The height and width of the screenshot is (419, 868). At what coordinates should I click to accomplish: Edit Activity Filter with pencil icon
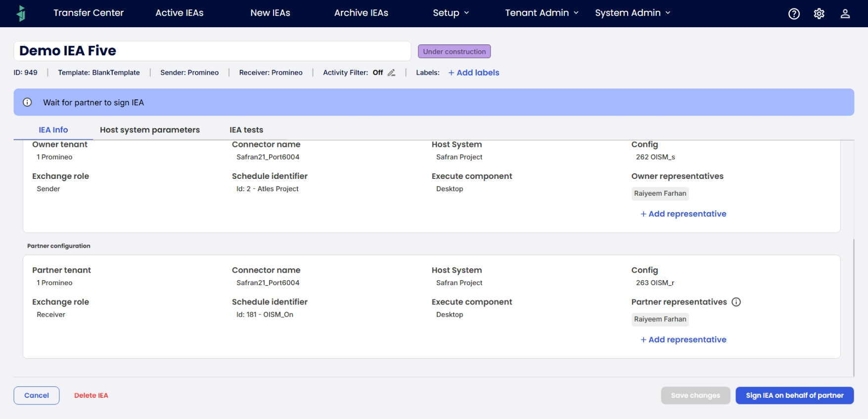391,73
